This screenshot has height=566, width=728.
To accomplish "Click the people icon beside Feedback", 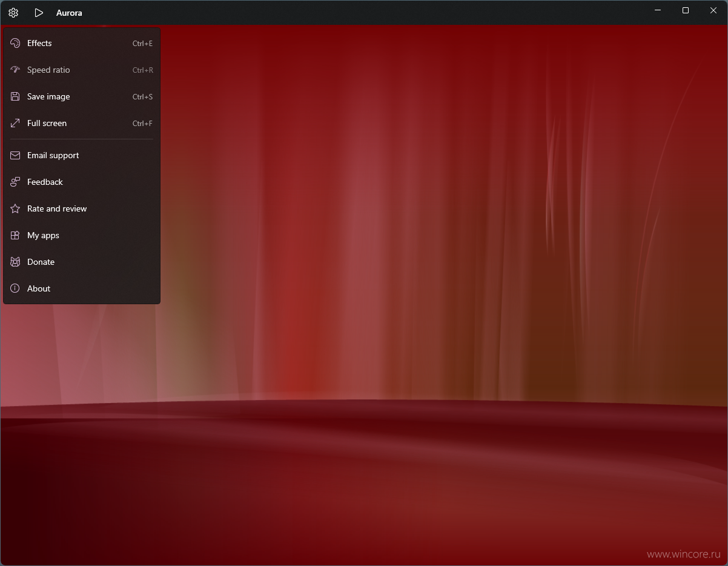I will [15, 182].
